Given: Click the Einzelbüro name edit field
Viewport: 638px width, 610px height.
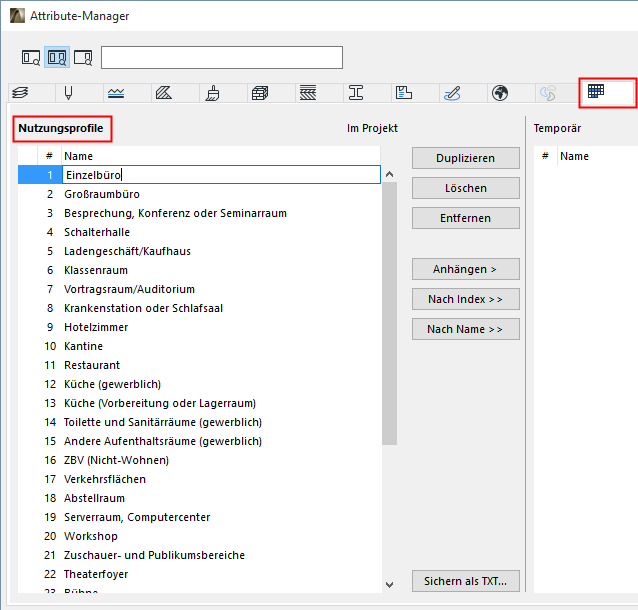Looking at the screenshot, I should coord(221,175).
